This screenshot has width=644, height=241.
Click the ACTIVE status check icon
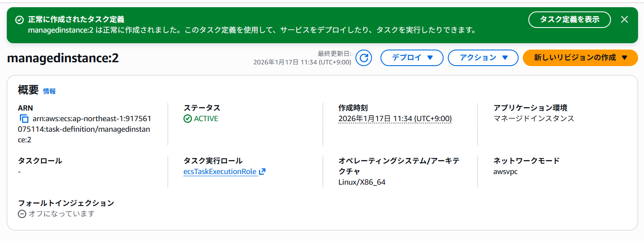188,119
